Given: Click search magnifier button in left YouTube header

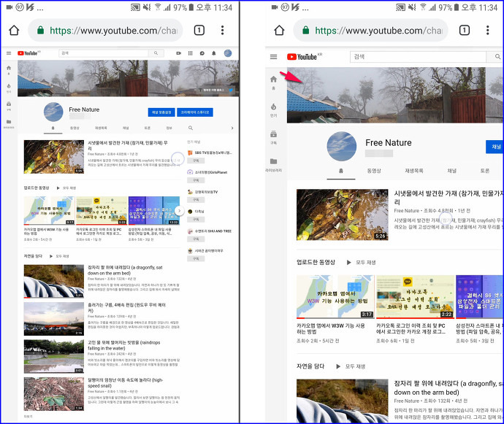Looking at the screenshot, I should click(x=156, y=53).
